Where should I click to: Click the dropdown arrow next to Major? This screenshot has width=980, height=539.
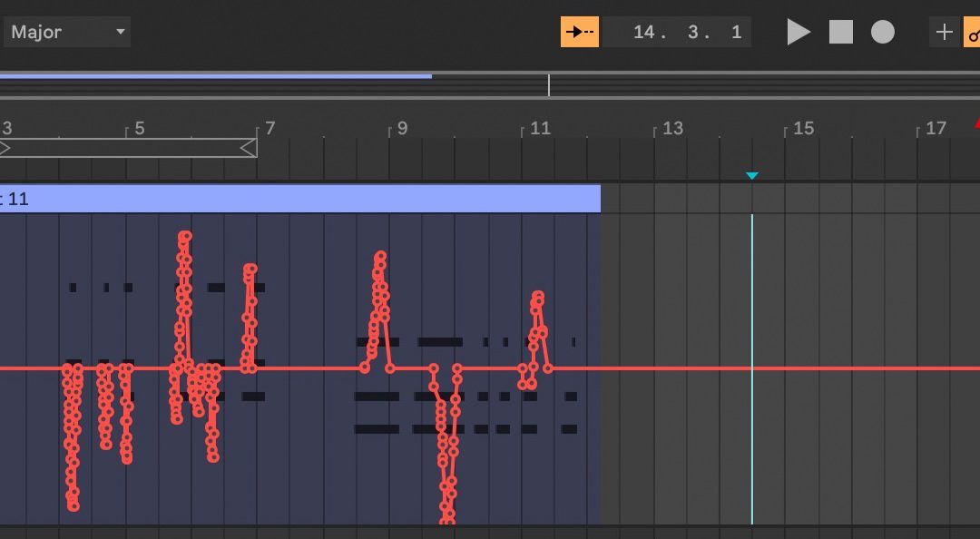click(120, 32)
